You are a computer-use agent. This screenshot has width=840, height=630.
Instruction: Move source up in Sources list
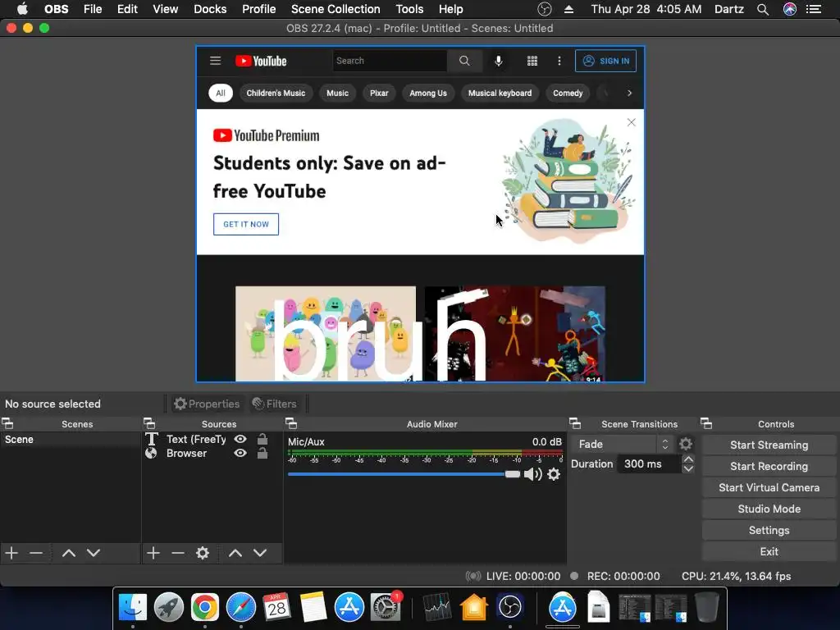(x=235, y=553)
